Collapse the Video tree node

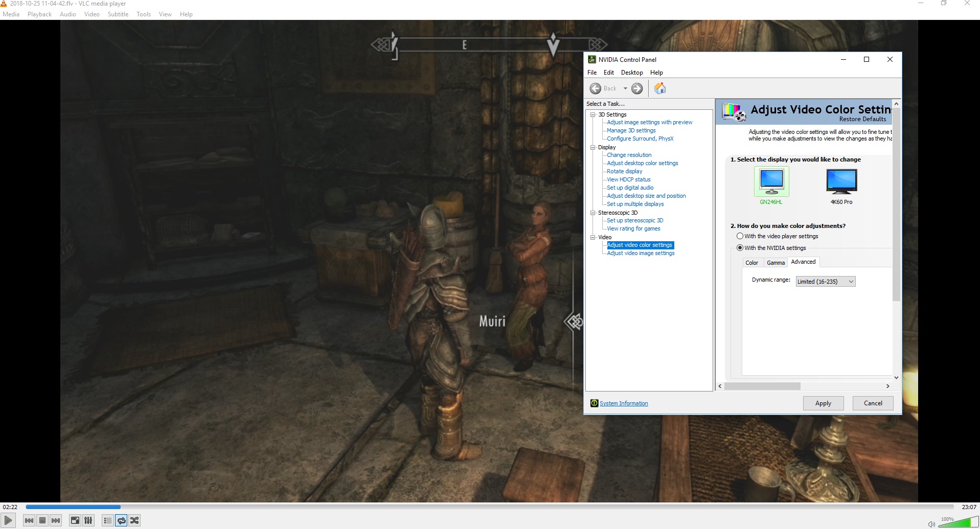[x=593, y=237]
